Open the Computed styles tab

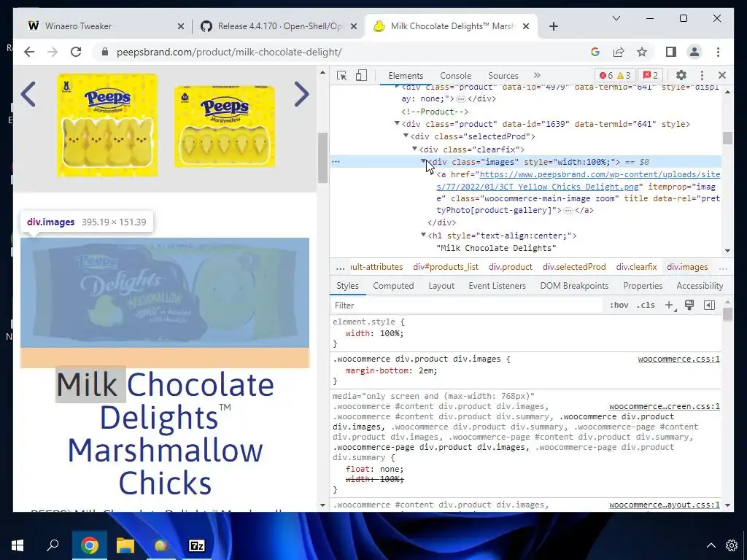click(393, 286)
